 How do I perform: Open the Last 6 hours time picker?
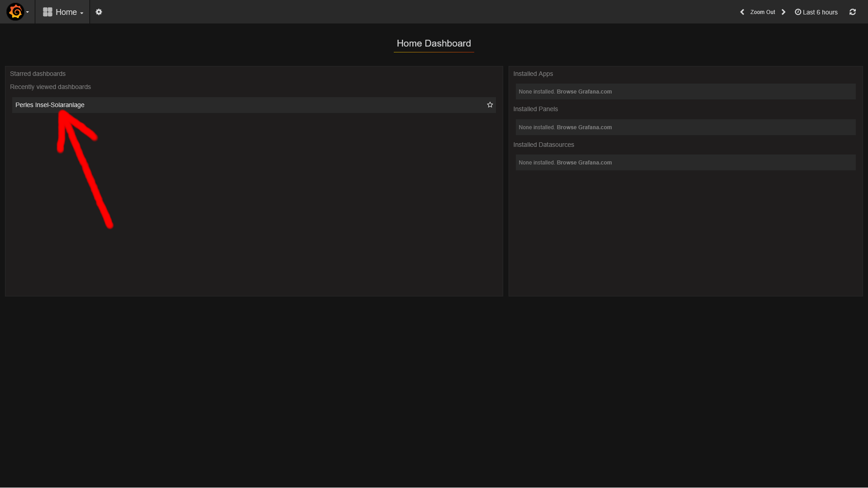click(x=820, y=12)
